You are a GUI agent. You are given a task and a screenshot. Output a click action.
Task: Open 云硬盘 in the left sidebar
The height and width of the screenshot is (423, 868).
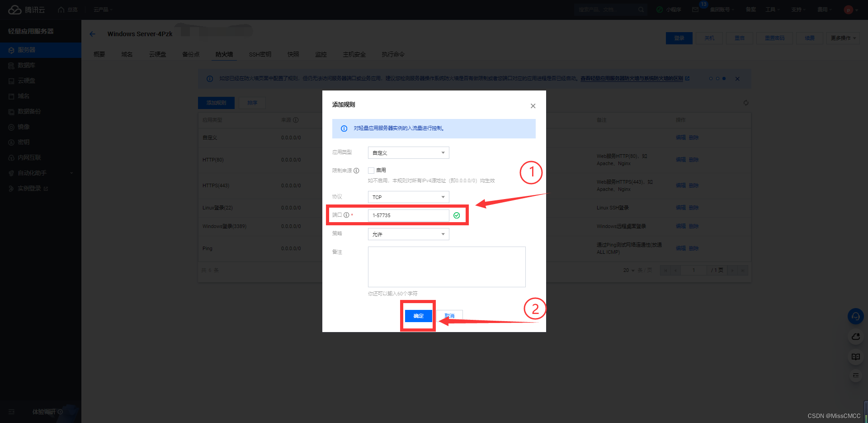(41, 81)
